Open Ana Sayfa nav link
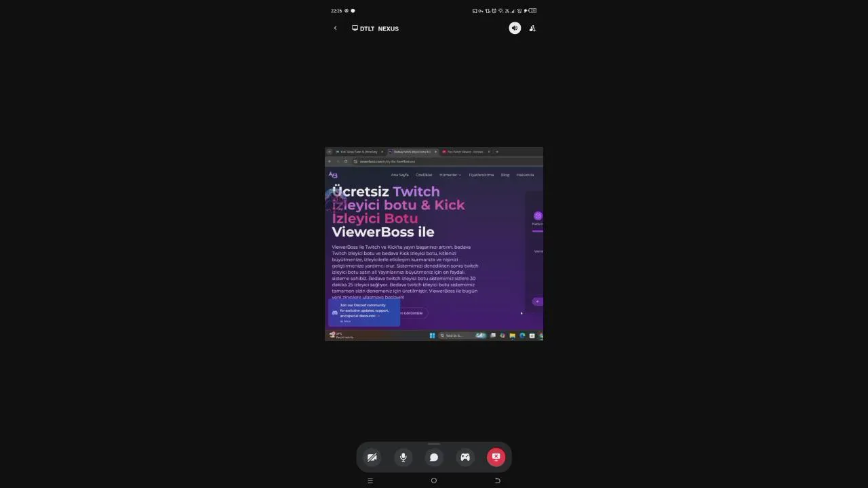 click(x=400, y=175)
